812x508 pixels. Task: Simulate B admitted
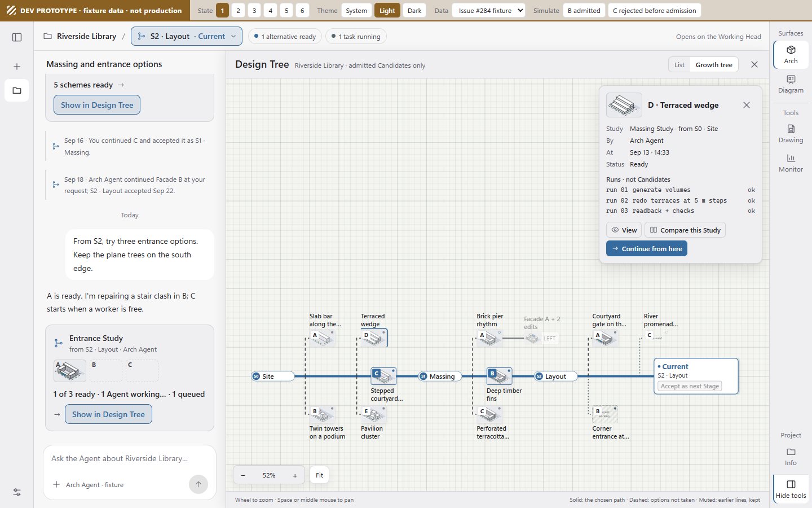[x=584, y=10]
